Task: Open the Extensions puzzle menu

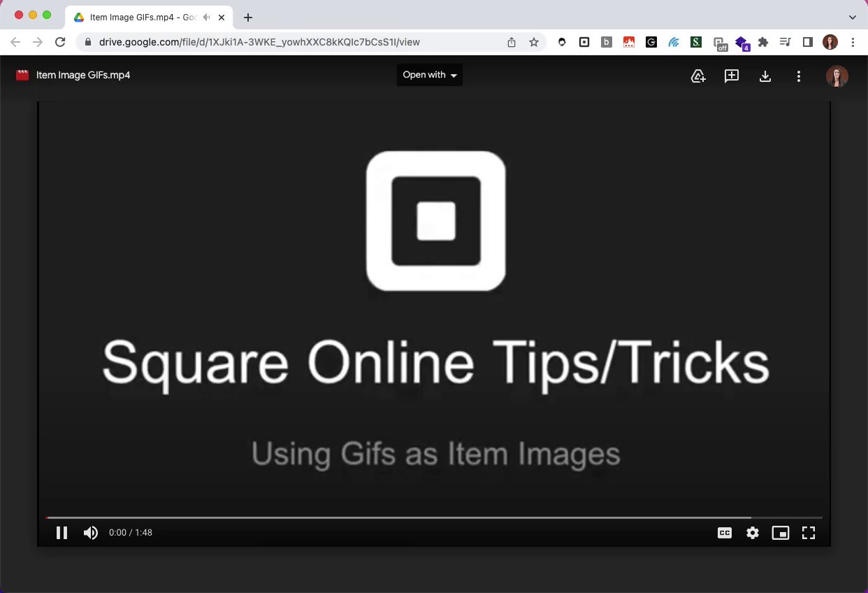Action: (763, 42)
